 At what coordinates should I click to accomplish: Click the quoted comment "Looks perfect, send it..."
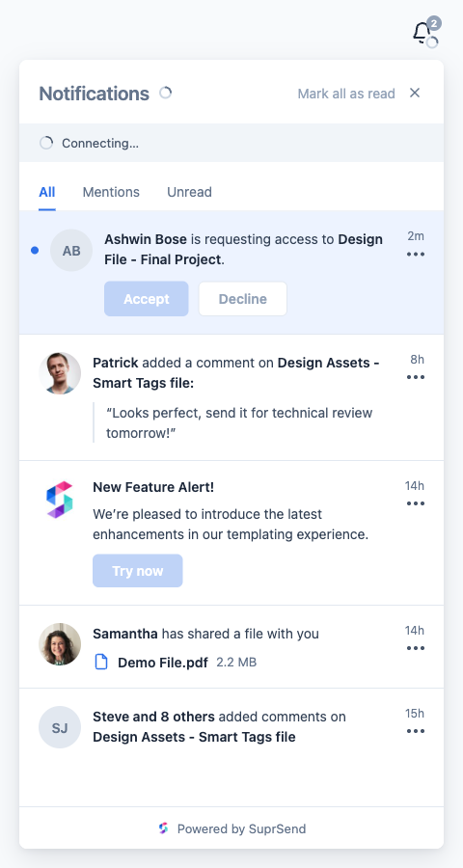[239, 423]
